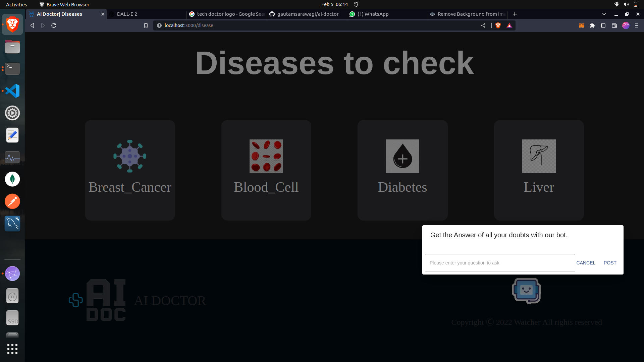Open Visual Studio Code from dock
The height and width of the screenshot is (362, 644).
pyautogui.click(x=12, y=91)
